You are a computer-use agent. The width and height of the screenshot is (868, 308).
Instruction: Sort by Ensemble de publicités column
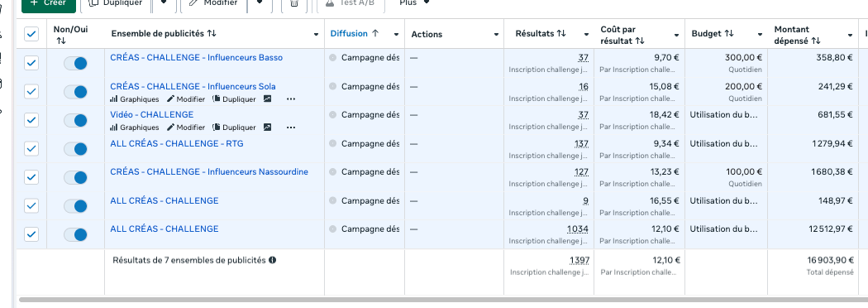[212, 34]
